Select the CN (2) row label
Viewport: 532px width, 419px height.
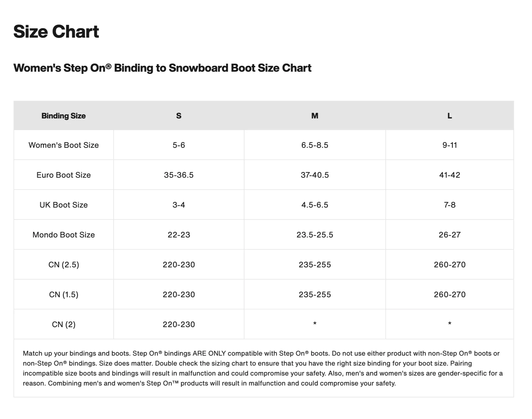click(64, 324)
